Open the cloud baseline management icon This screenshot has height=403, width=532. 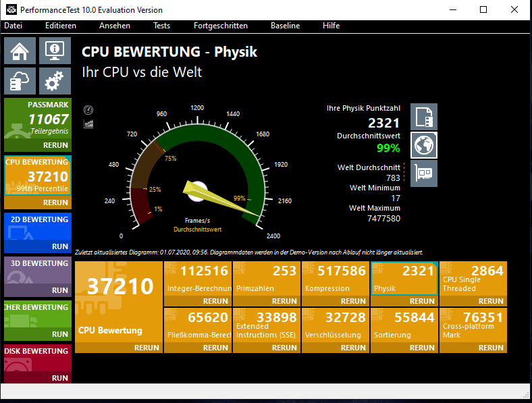(20, 81)
